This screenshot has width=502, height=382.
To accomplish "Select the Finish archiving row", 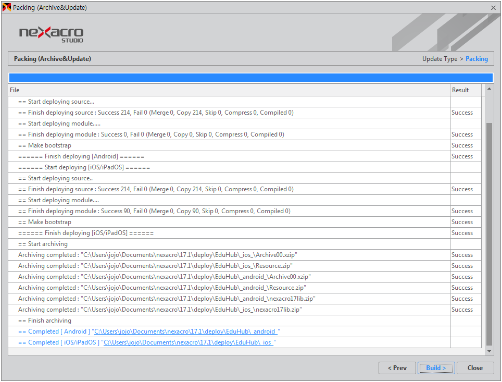I will tap(245, 320).
